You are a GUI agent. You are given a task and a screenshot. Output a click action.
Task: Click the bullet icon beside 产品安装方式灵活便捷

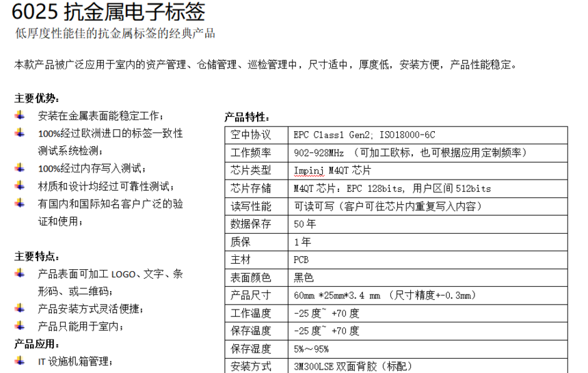point(20,308)
